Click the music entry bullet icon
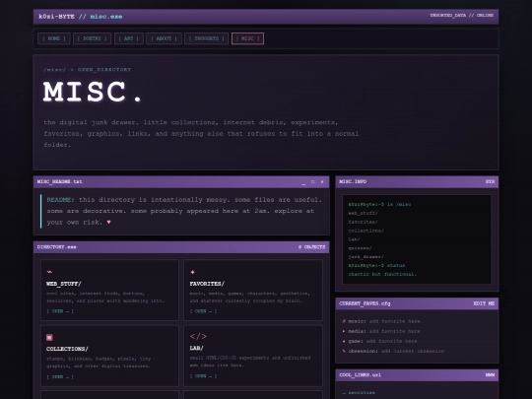 tap(344, 321)
